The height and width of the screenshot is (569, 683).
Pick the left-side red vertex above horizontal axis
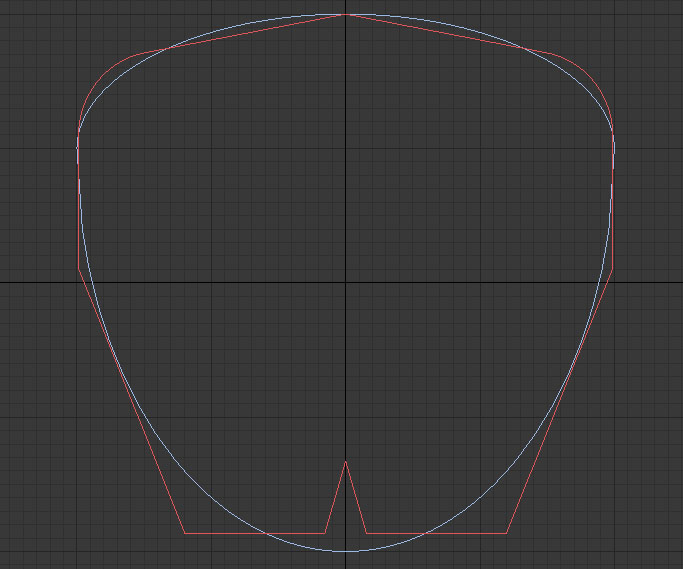coord(79,268)
